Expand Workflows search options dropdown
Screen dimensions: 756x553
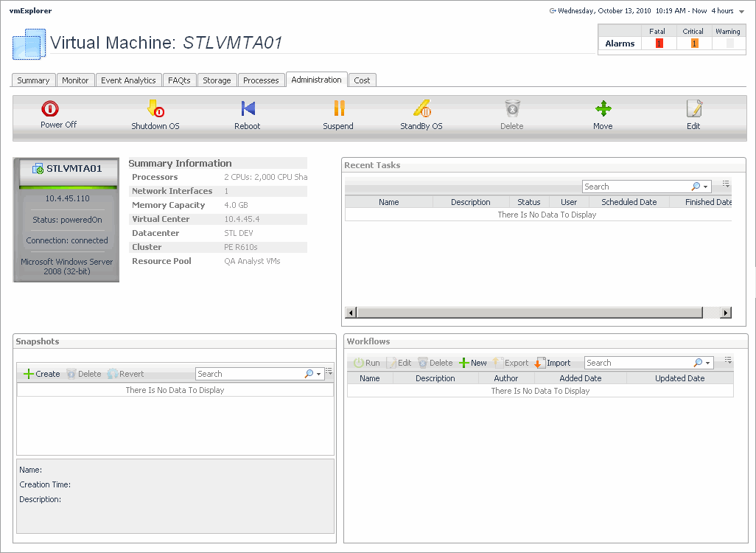click(x=708, y=364)
